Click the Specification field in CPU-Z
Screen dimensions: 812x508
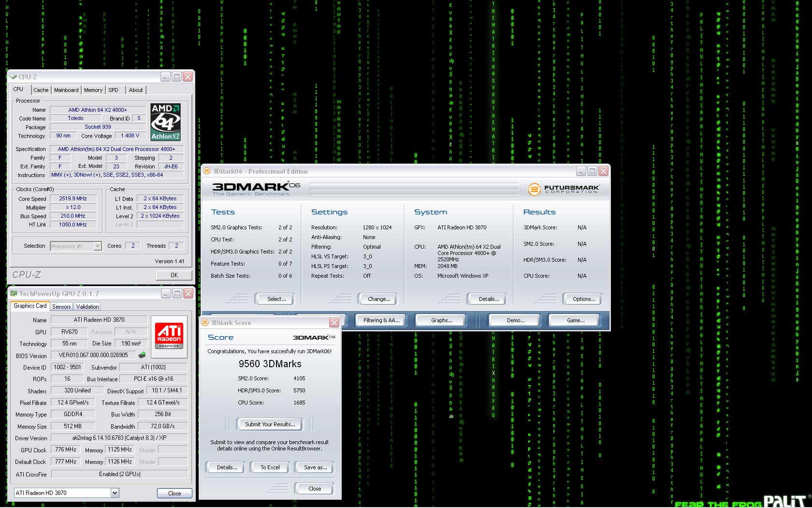pyautogui.click(x=117, y=149)
